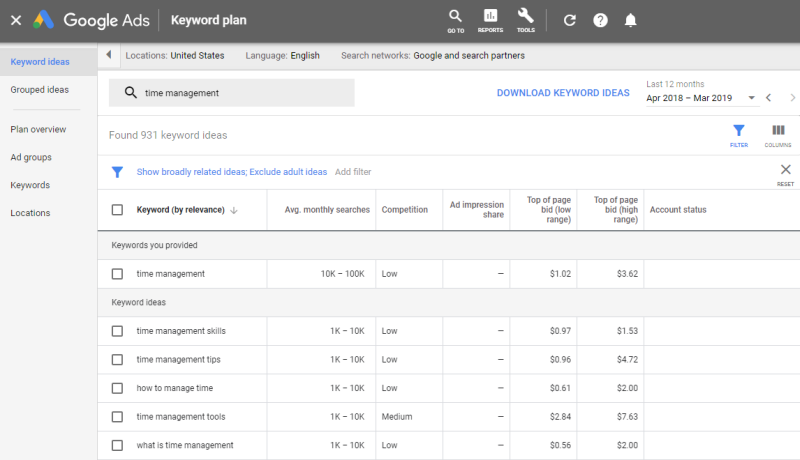Go to previous date range arrow
The height and width of the screenshot is (460, 800).
(x=768, y=97)
